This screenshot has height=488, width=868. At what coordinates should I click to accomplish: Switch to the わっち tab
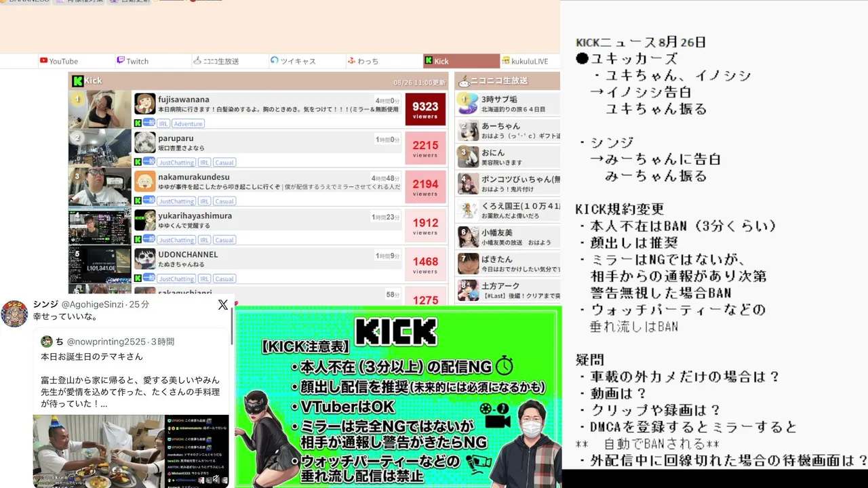[x=363, y=61]
